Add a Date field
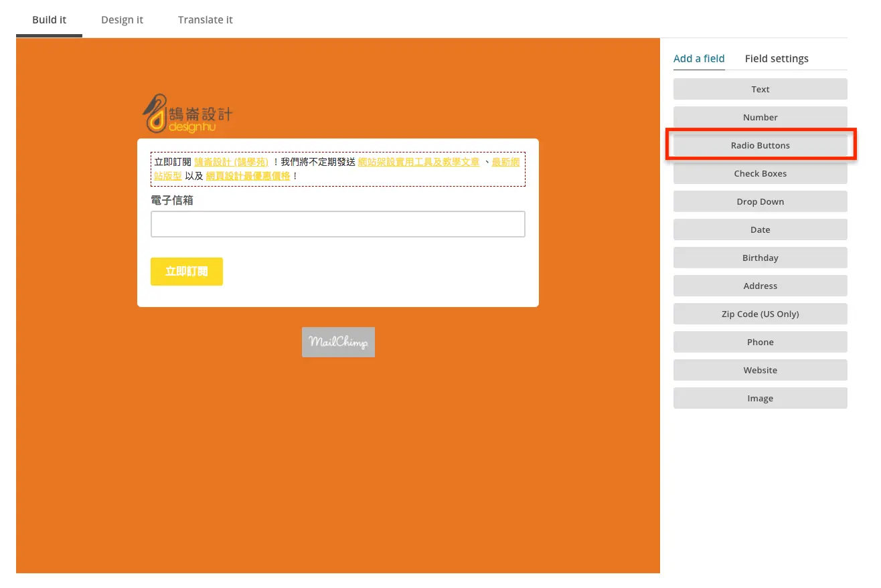Image resolution: width=881 pixels, height=588 pixels. (760, 229)
